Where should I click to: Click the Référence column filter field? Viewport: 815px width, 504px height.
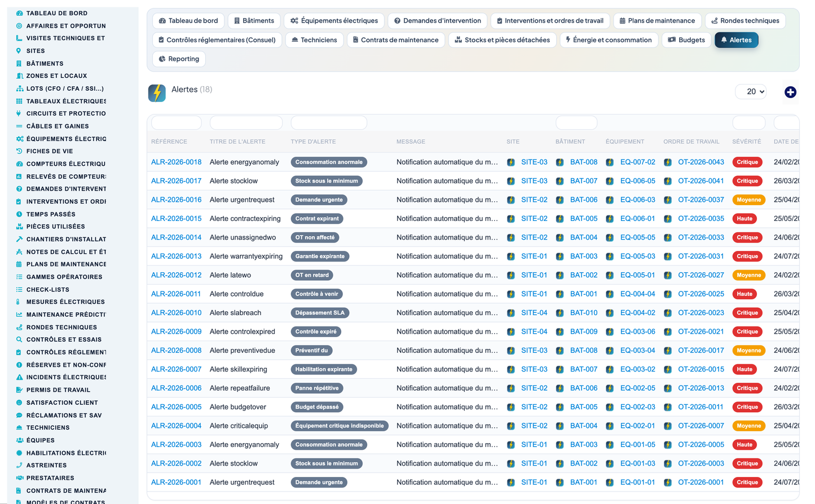pyautogui.click(x=177, y=122)
